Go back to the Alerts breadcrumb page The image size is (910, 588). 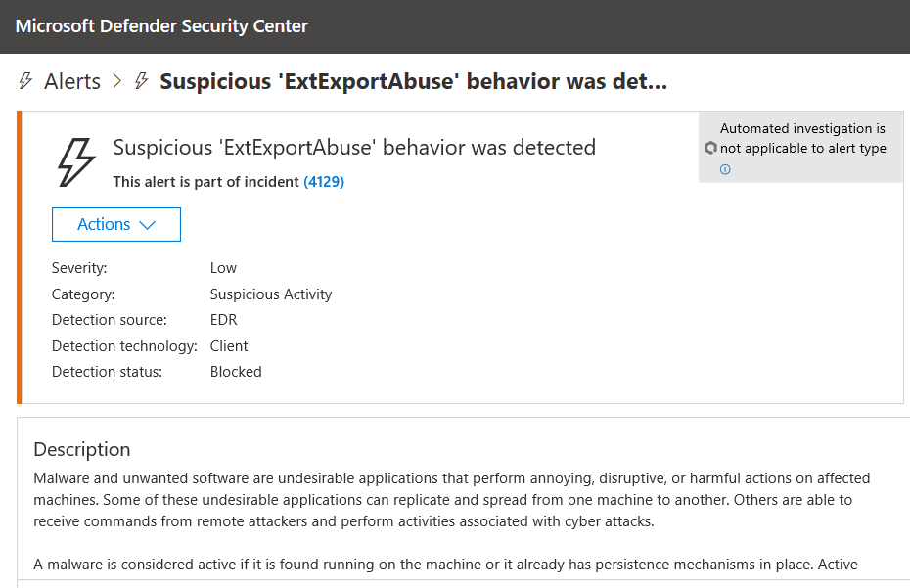coord(72,81)
